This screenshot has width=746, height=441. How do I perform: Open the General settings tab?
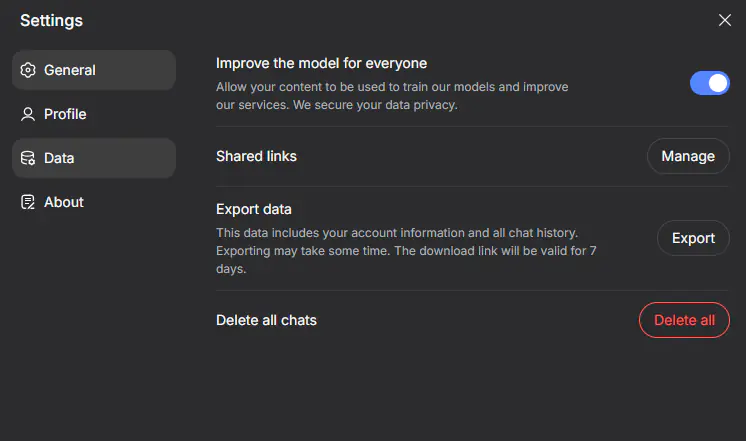[94, 70]
